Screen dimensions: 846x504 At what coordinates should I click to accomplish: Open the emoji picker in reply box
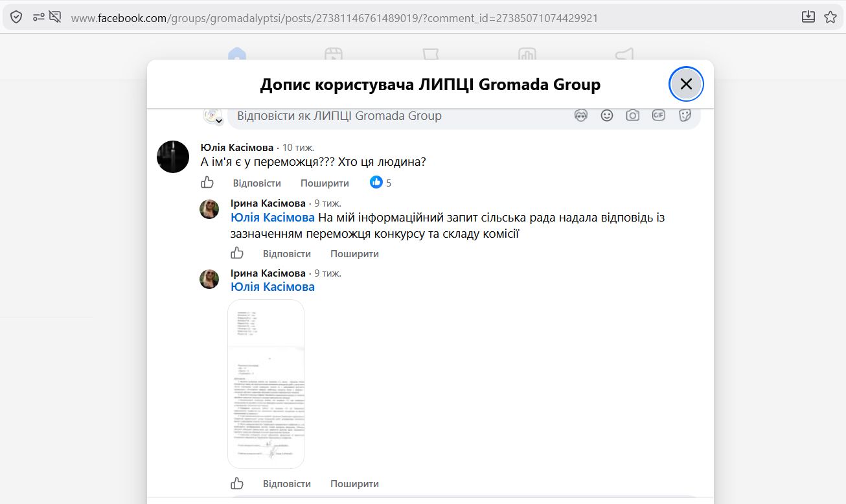point(607,115)
